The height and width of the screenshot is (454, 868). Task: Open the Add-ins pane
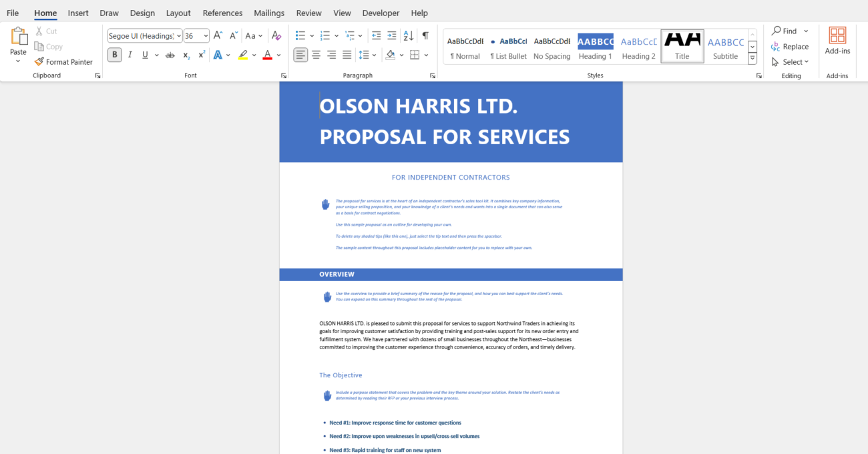837,41
